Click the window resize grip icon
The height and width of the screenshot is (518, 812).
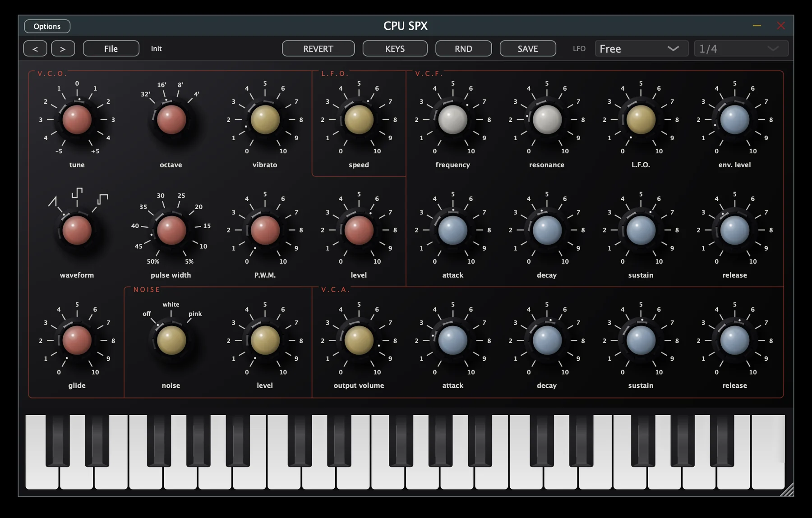pos(787,490)
